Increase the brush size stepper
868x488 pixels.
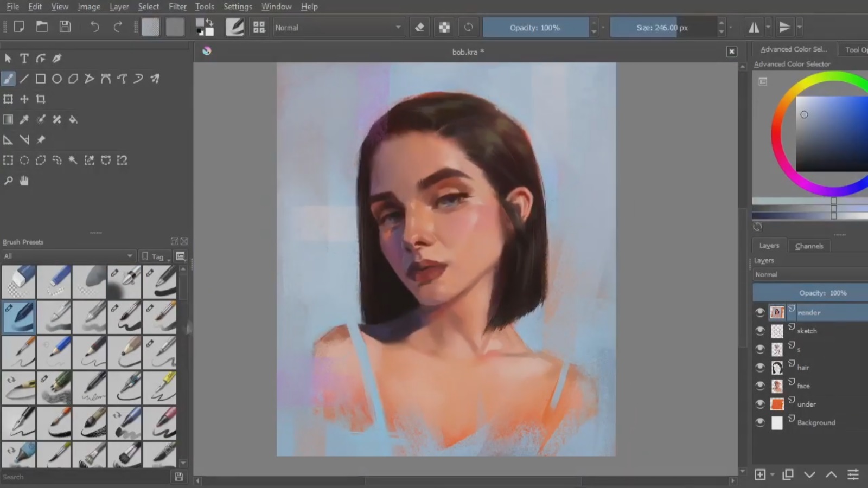pos(721,23)
